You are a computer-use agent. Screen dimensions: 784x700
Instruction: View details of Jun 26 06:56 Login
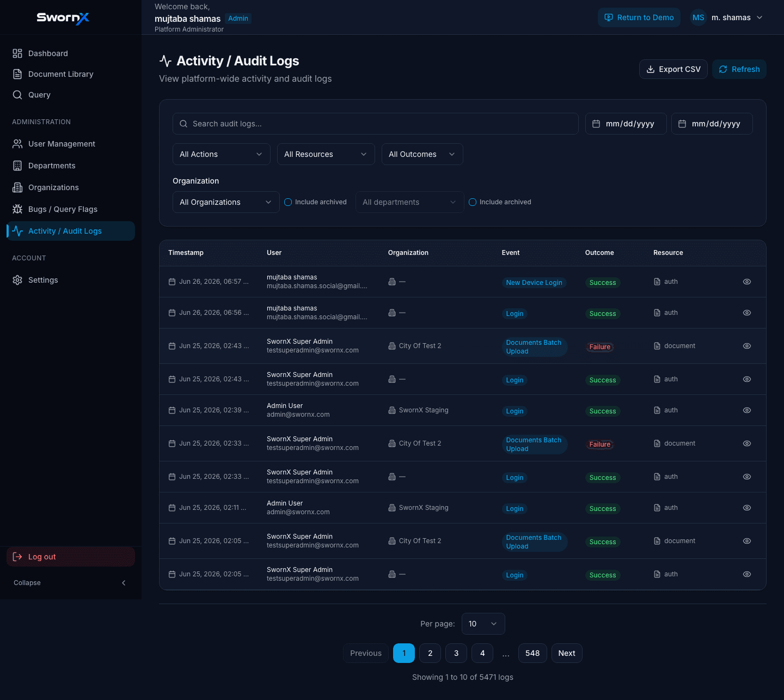click(747, 313)
